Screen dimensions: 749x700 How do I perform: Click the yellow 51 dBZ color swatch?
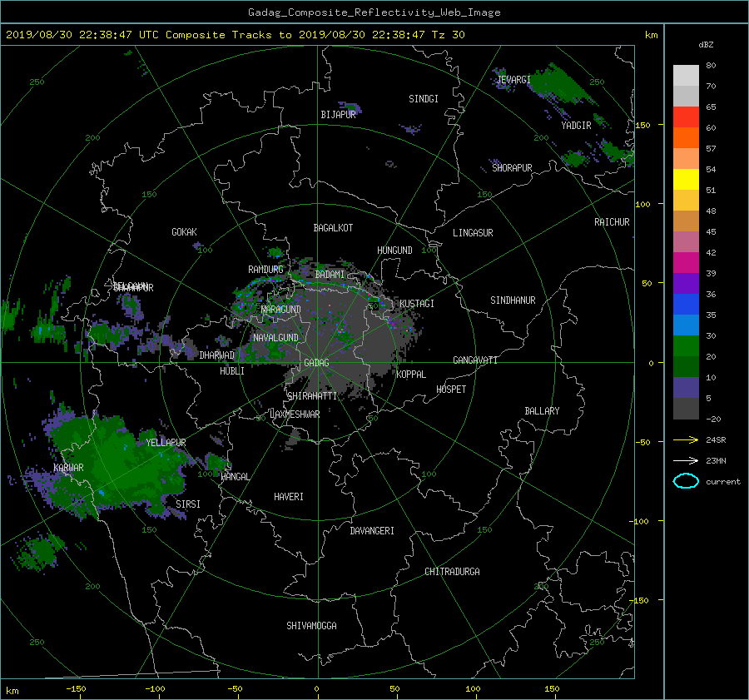click(x=686, y=180)
